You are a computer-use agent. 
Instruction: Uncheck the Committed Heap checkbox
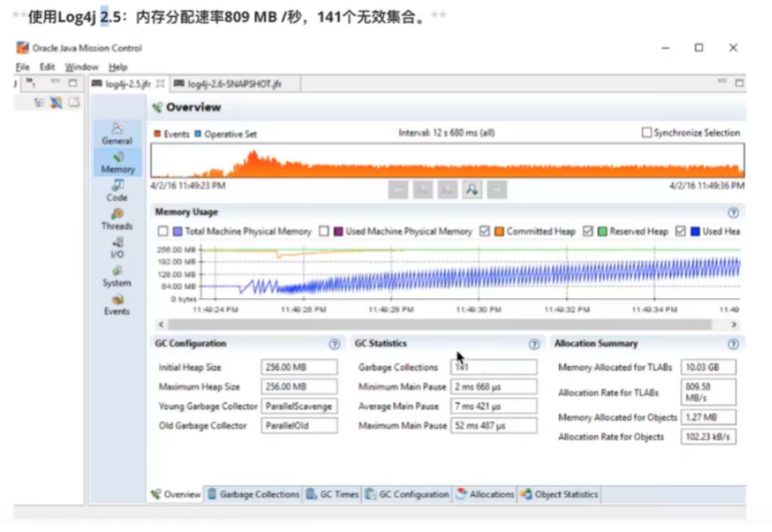point(485,231)
